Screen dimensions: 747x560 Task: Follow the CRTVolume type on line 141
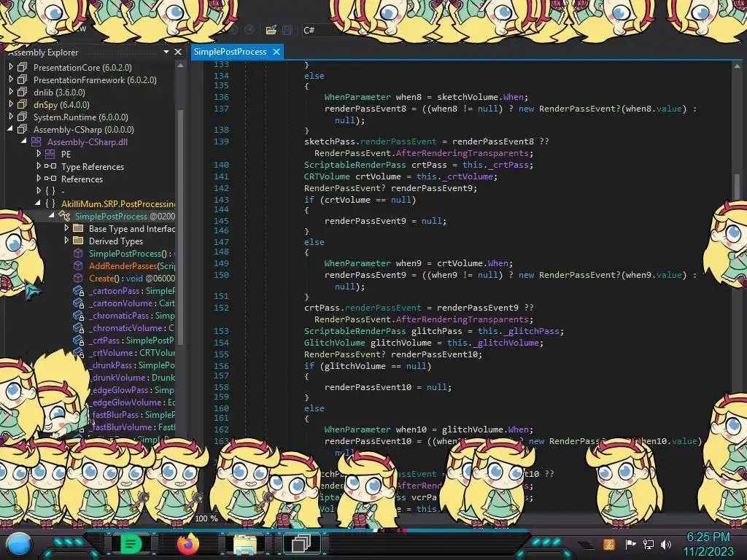click(327, 176)
